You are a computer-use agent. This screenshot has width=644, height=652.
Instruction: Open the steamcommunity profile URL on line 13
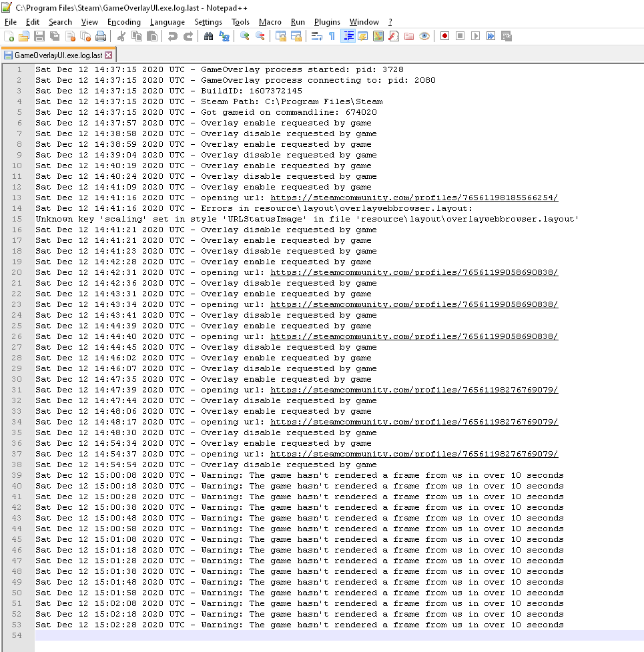(414, 198)
